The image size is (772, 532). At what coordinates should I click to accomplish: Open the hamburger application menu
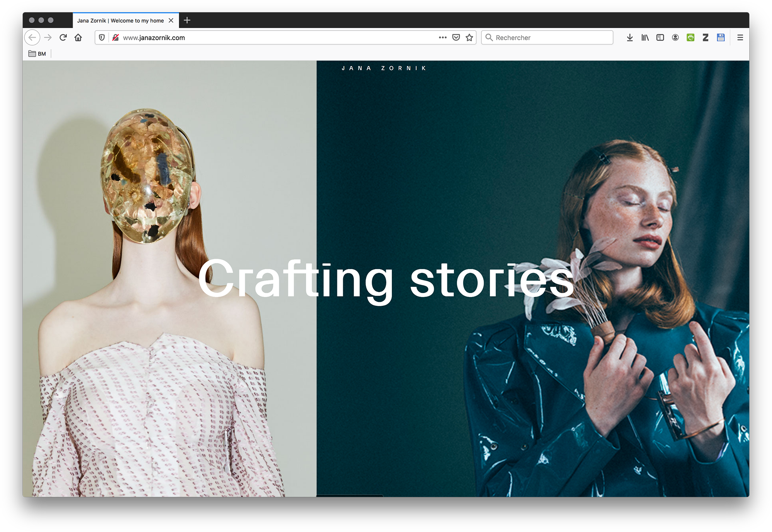[740, 37]
